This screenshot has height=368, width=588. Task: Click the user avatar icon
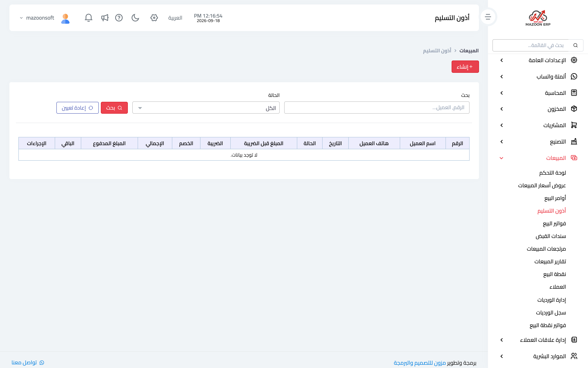65,18
